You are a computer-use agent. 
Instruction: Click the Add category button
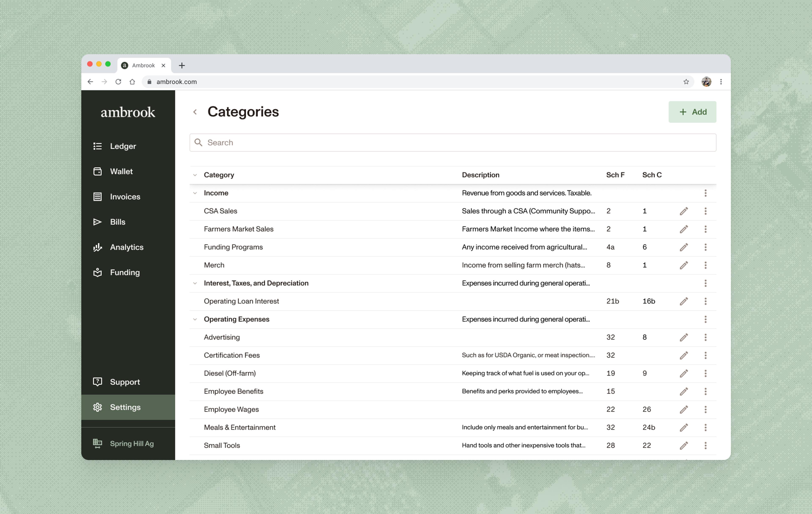tap(692, 112)
